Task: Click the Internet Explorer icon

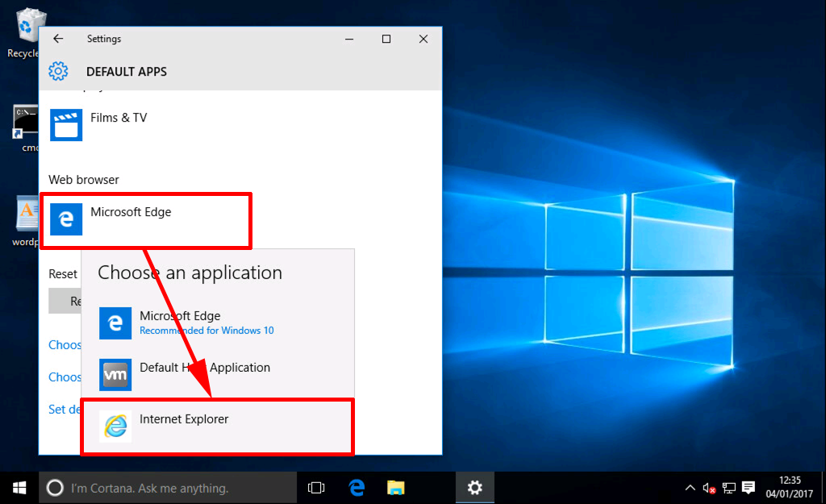Action: coord(115,426)
